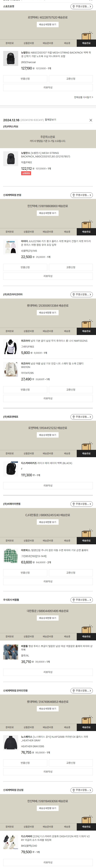The width and height of the screenshot is (96, 868).
Task: Click delivery box icon for 신세계백화점 온라인전용
Action: [x=86, y=720]
